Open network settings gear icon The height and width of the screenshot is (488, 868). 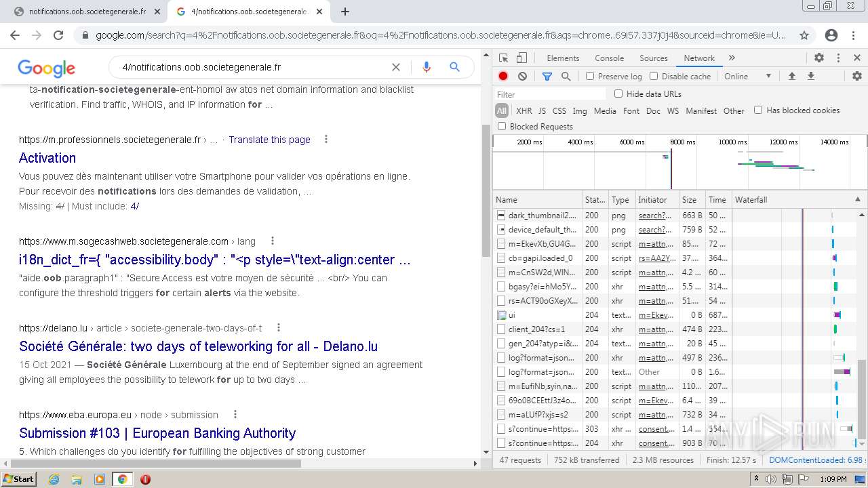[857, 77]
